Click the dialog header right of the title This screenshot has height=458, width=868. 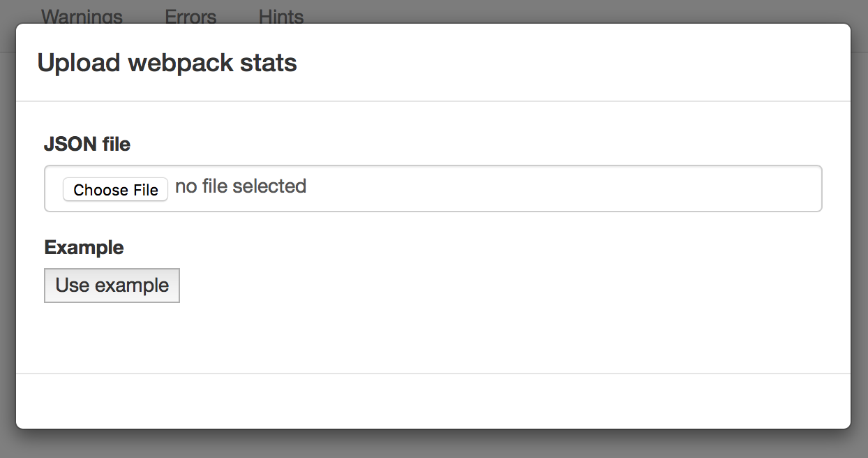(x=558, y=63)
